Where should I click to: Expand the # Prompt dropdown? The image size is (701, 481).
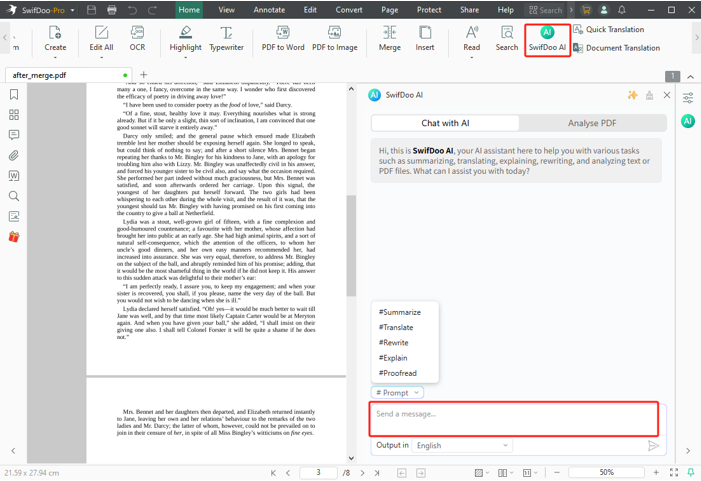pyautogui.click(x=398, y=393)
